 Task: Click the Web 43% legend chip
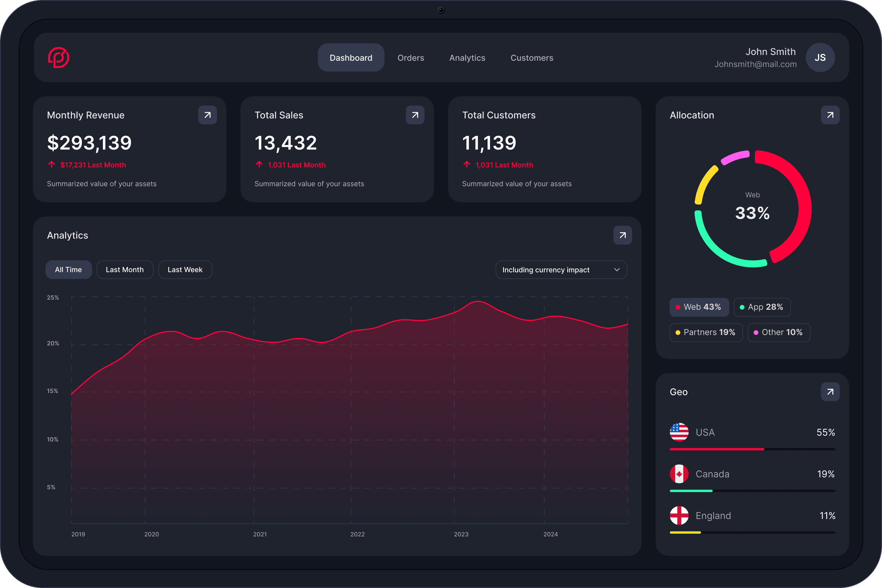(x=699, y=307)
